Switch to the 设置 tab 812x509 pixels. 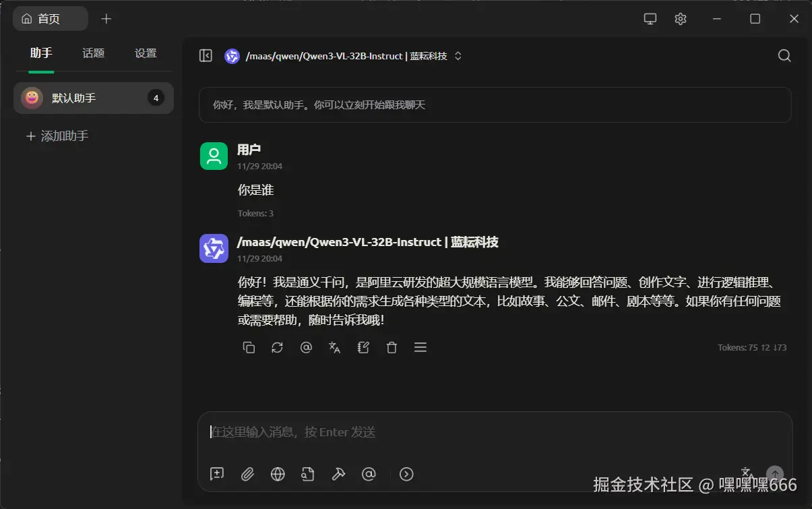(145, 53)
